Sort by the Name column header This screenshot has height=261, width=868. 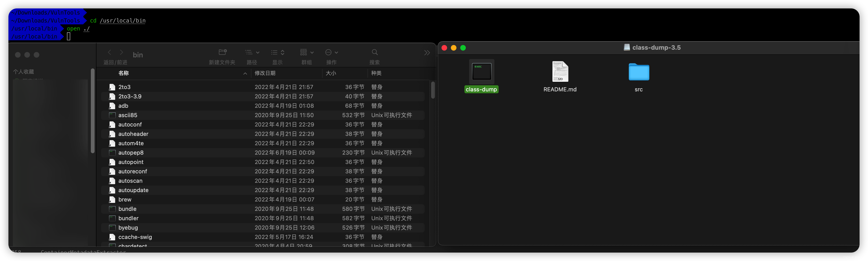click(x=124, y=73)
